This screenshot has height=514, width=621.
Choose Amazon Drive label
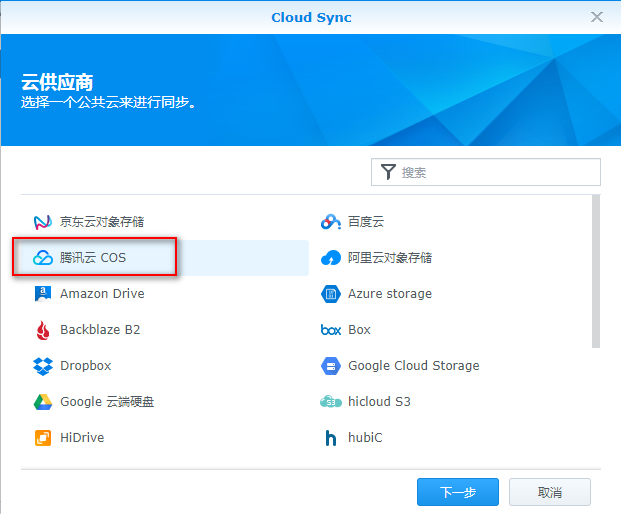(102, 294)
